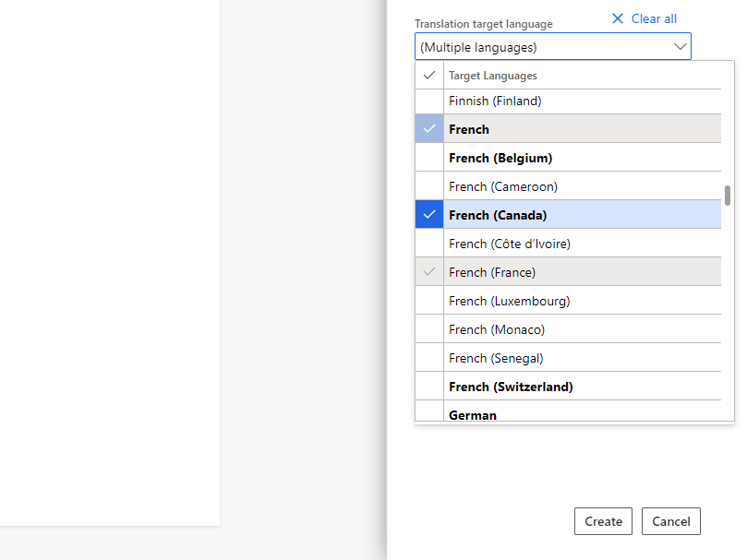The image size is (747, 560).
Task: Click the select-all checkmark beside Target Languages
Action: coord(428,75)
